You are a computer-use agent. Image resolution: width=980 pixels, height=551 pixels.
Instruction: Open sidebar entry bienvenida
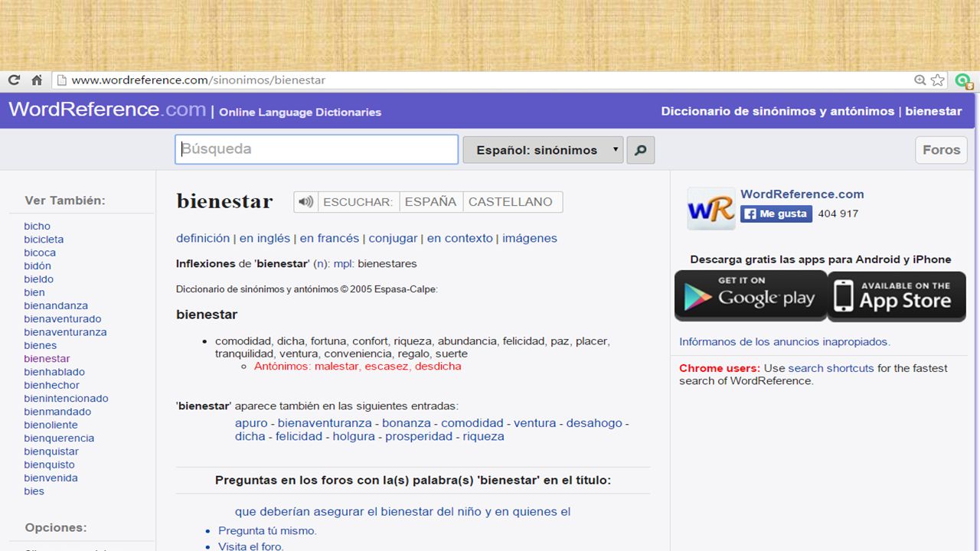(x=51, y=478)
